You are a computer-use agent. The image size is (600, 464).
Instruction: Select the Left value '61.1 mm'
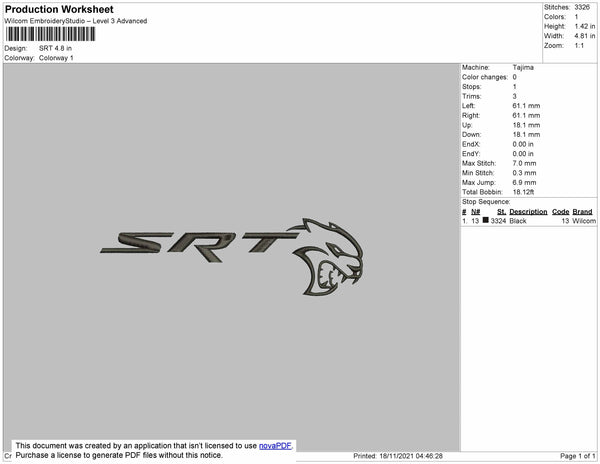click(x=526, y=106)
